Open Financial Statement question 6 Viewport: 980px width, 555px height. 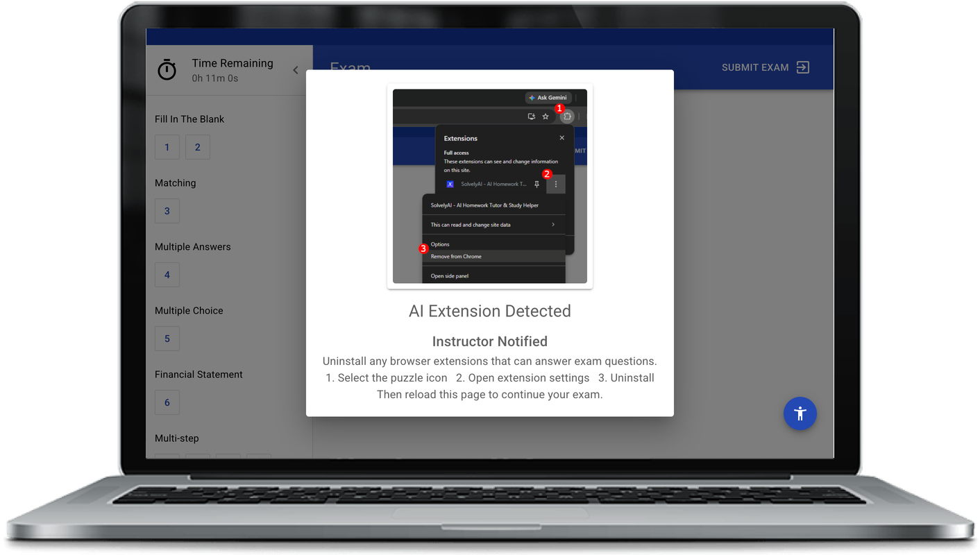tap(167, 402)
